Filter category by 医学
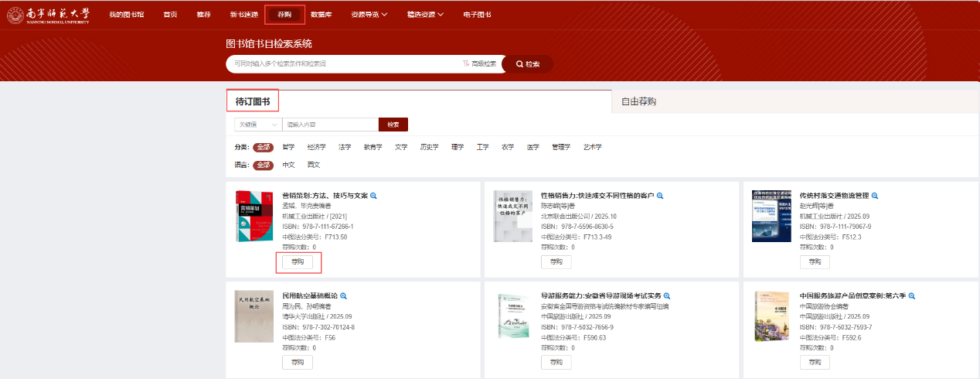Image resolution: width=980 pixels, height=379 pixels. click(533, 147)
